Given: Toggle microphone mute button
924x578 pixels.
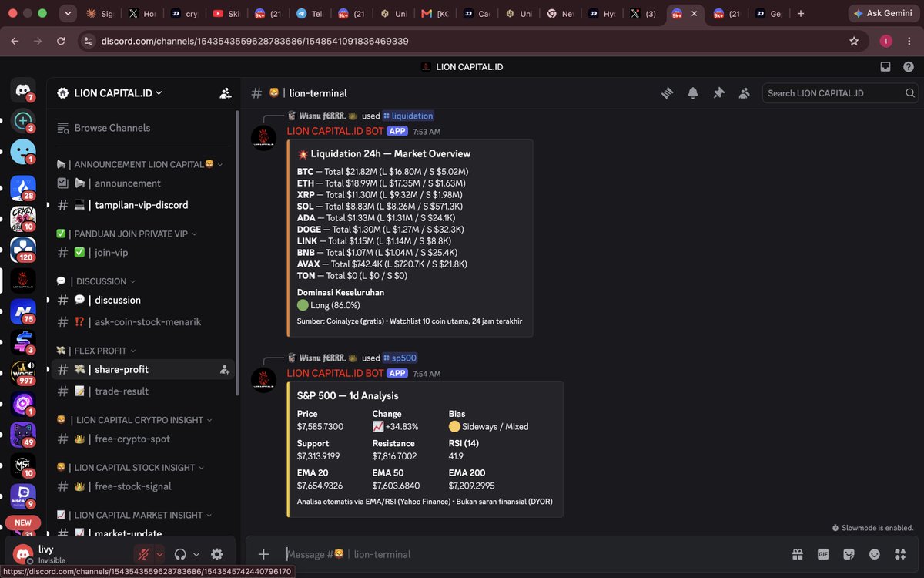Looking at the screenshot, I should pyautogui.click(x=143, y=554).
